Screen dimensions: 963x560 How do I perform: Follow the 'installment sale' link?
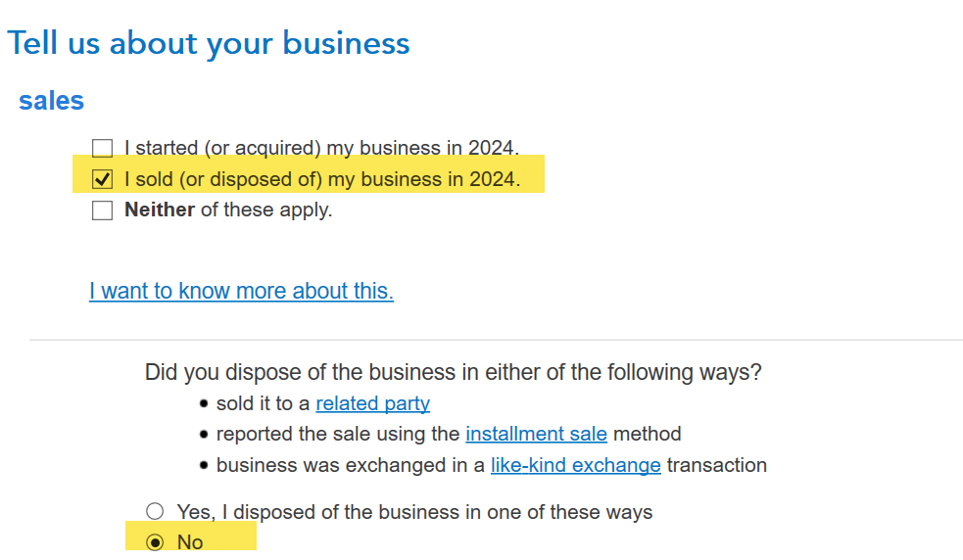click(536, 434)
